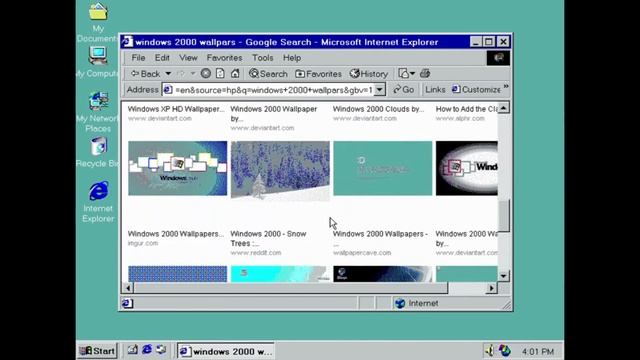
Task: Open the Search toolbar panel
Action: (x=268, y=74)
